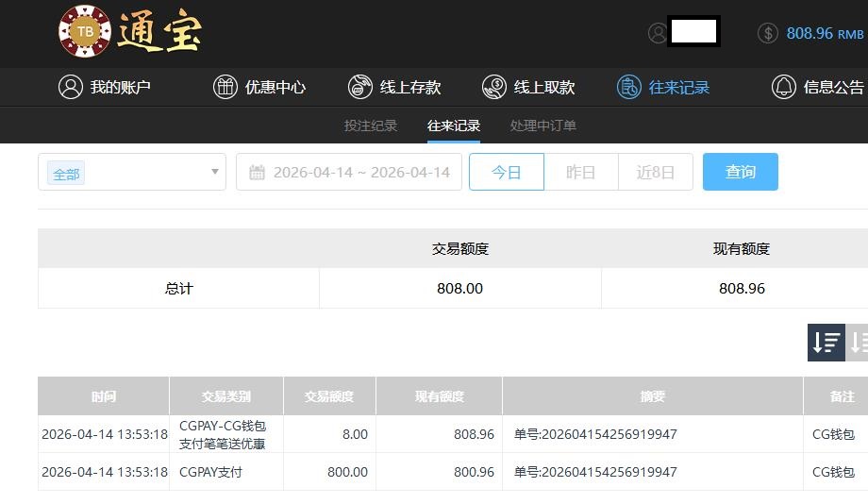Select the 今日 date filter
868x504 pixels.
point(507,172)
